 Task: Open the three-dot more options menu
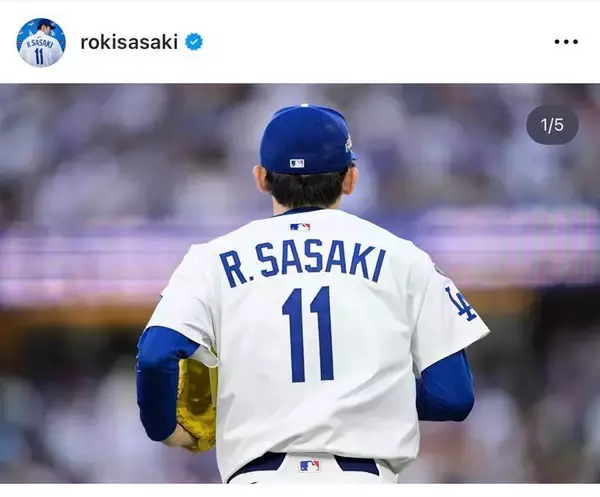click(x=566, y=42)
